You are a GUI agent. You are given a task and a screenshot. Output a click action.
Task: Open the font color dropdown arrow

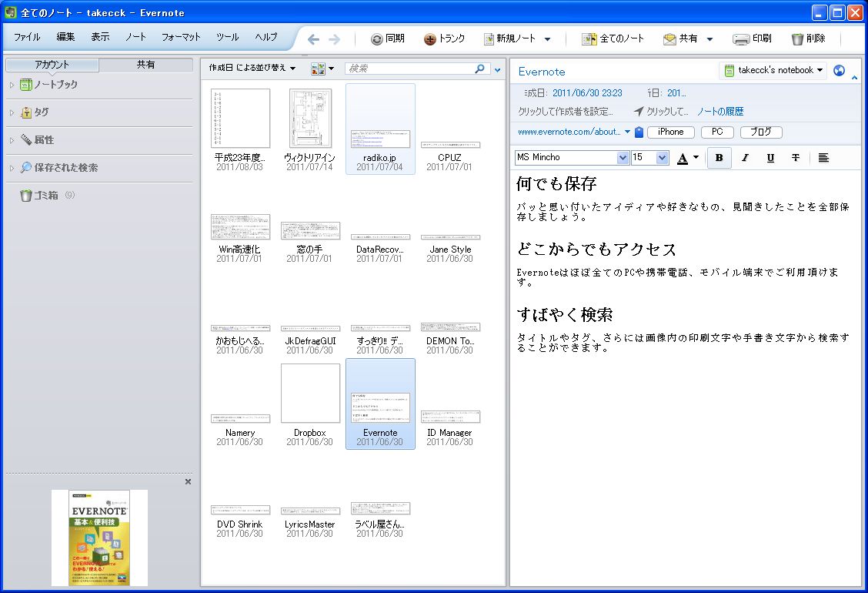pos(696,157)
